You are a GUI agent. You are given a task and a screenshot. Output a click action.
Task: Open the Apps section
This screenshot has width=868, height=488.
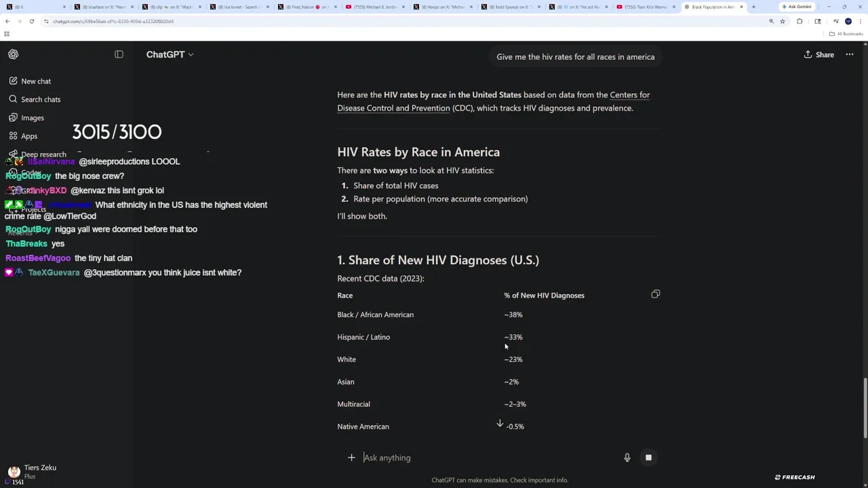(x=29, y=136)
